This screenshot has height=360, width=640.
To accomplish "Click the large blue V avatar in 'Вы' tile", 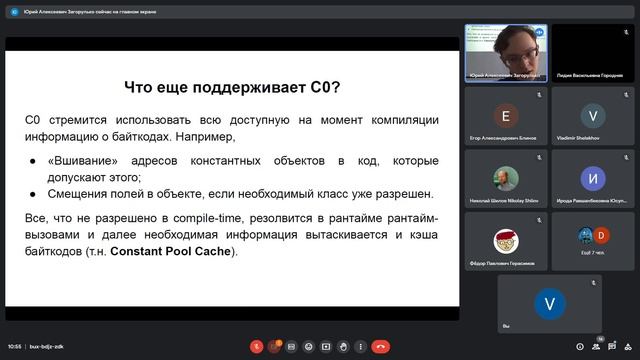I will [550, 304].
